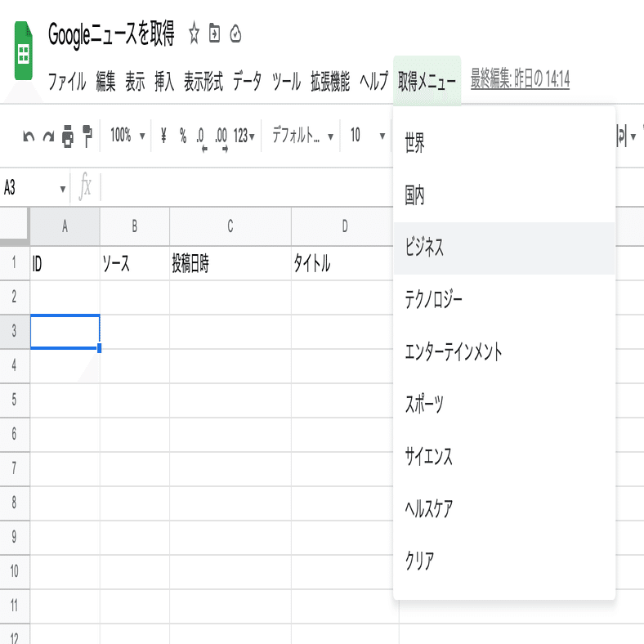Image resolution: width=644 pixels, height=644 pixels.
Task: Select row 5 header
Action: pos(15,400)
